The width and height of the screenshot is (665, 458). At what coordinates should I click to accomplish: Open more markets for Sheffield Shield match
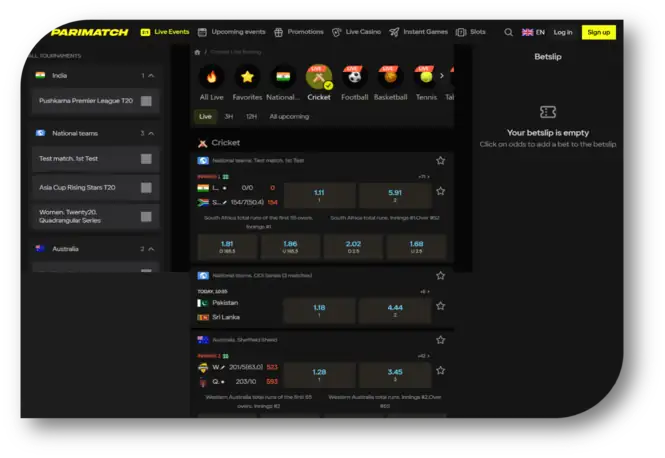[424, 356]
